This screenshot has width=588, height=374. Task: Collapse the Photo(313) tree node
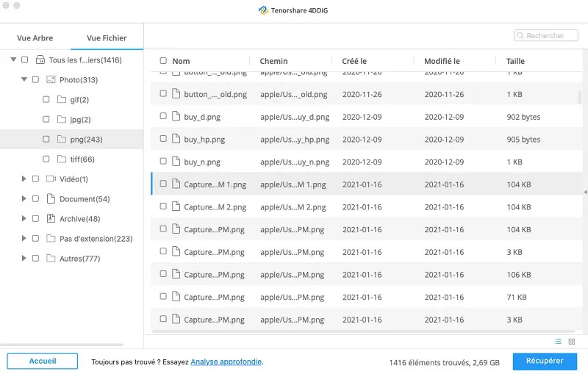coord(24,79)
